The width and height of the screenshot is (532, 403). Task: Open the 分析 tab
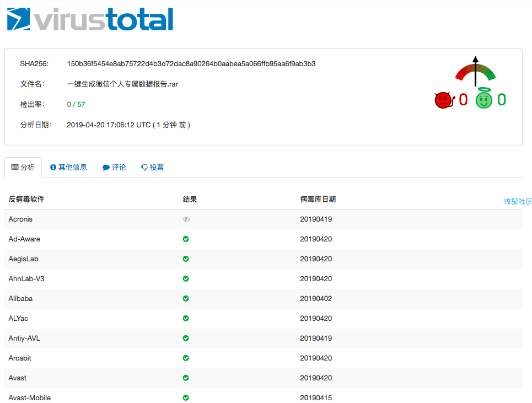[x=23, y=167]
